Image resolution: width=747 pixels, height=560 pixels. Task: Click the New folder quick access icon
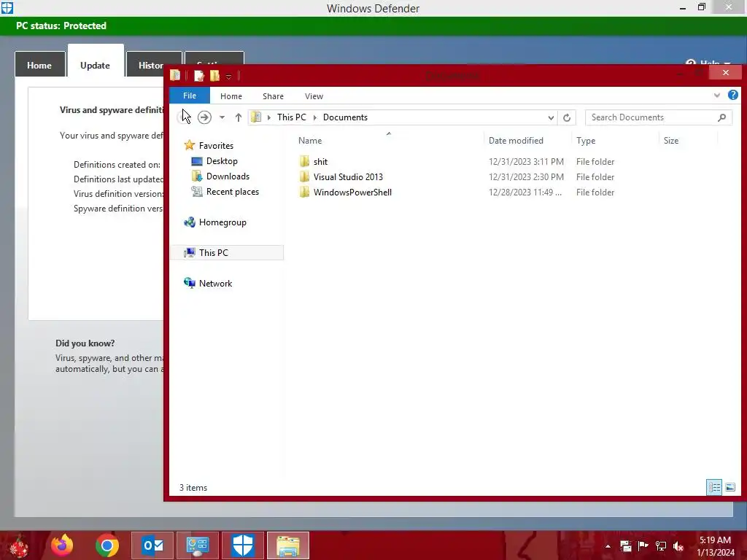[215, 76]
